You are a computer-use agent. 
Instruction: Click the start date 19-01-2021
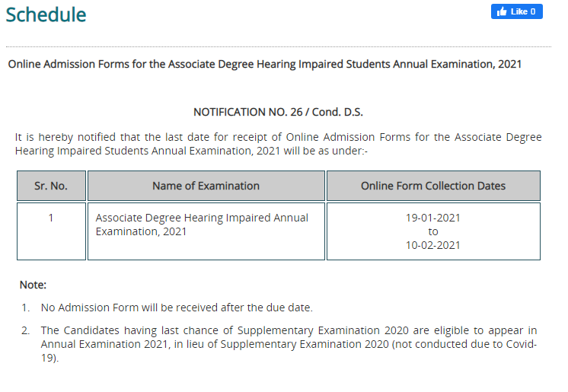click(433, 218)
